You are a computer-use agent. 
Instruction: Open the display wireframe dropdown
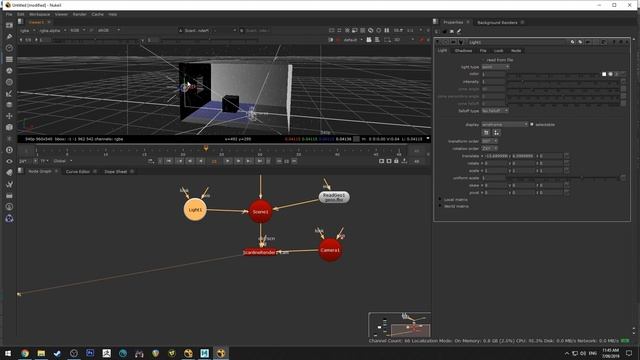tap(504, 124)
